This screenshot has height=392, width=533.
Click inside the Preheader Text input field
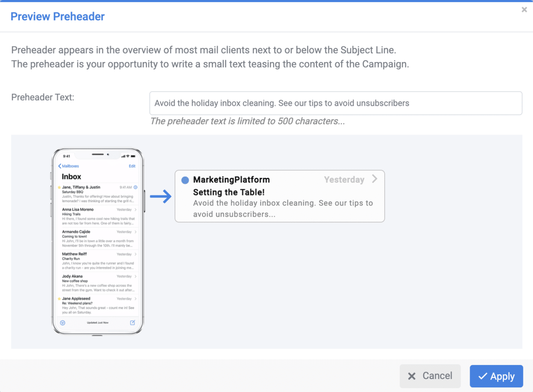pyautogui.click(x=335, y=103)
